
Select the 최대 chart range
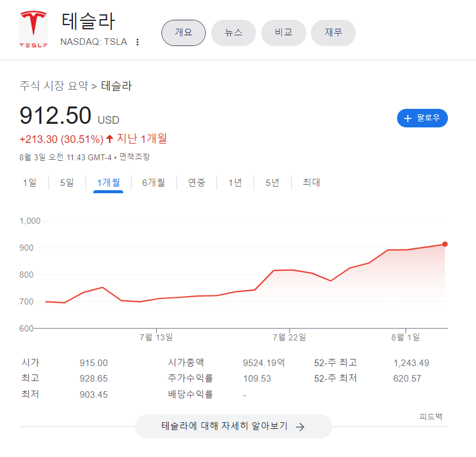(312, 182)
